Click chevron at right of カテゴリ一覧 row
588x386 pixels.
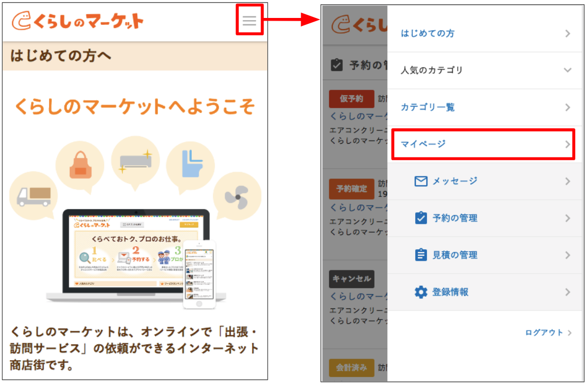[568, 108]
